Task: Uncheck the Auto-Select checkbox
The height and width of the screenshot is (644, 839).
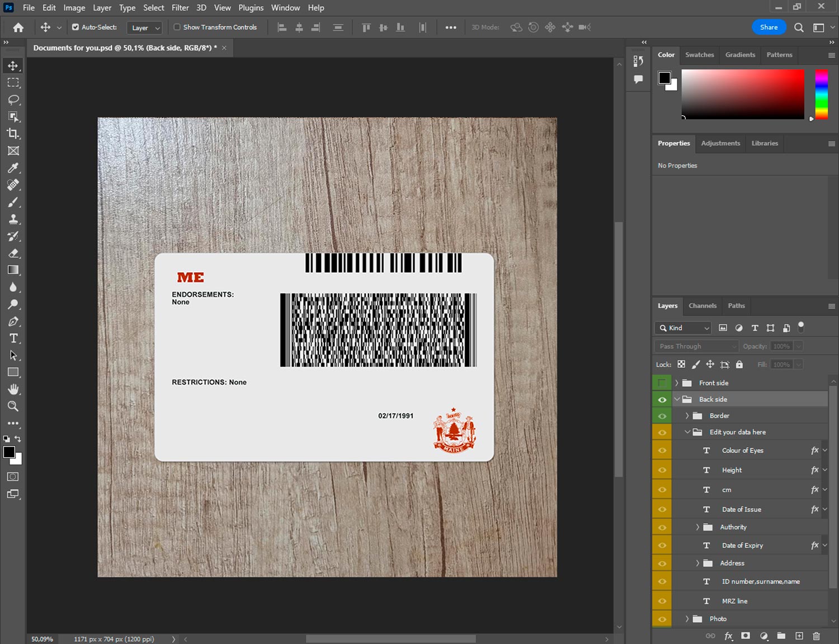Action: [76, 27]
